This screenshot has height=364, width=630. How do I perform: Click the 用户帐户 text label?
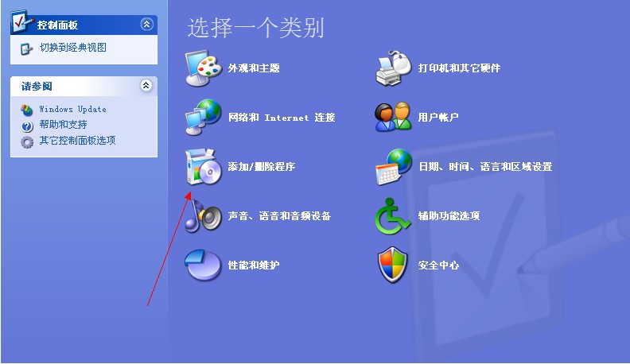(438, 117)
